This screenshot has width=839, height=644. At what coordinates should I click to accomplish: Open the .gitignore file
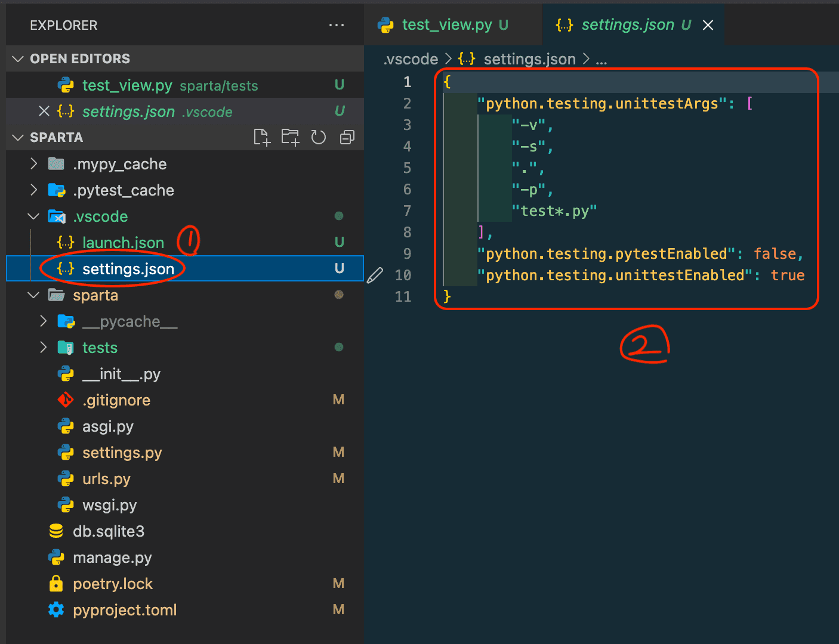(x=116, y=400)
